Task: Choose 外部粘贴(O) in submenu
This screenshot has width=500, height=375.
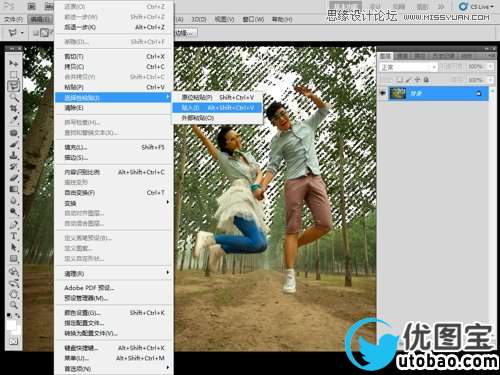Action: click(x=217, y=118)
